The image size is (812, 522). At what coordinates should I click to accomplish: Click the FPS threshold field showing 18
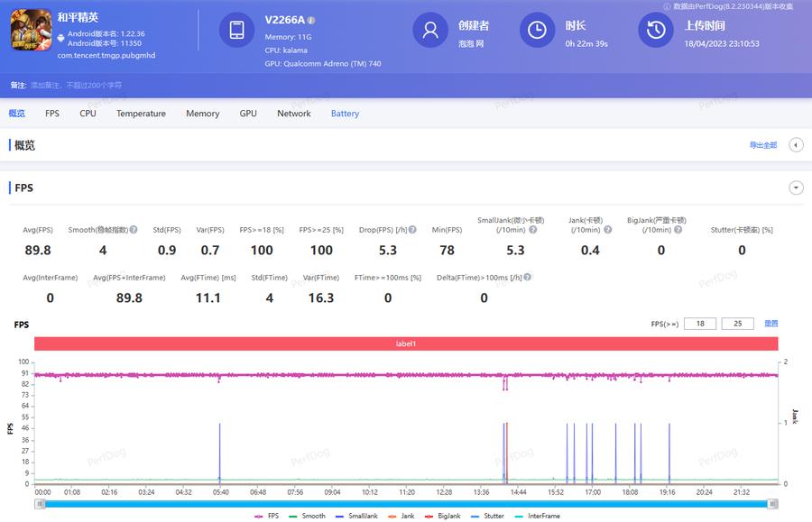click(700, 323)
